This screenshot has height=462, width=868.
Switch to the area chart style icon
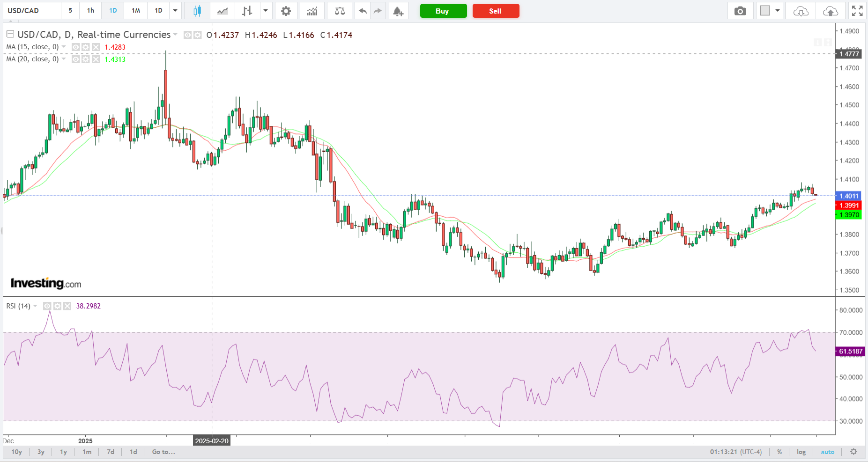[223, 11]
